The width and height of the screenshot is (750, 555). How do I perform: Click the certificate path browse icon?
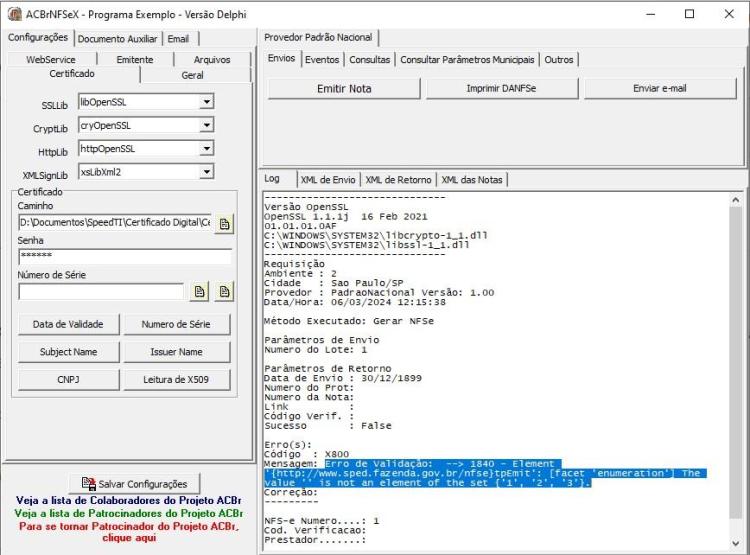click(x=224, y=223)
